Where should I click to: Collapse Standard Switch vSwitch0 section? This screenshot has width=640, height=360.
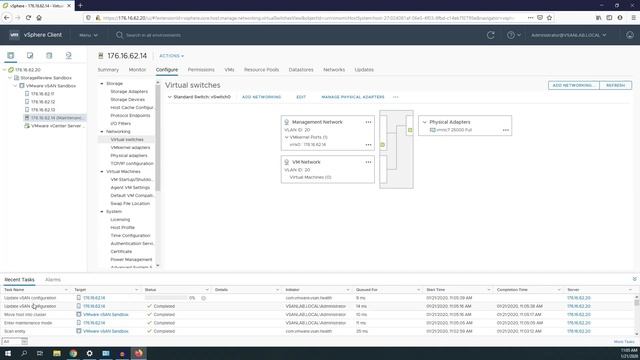pos(169,97)
